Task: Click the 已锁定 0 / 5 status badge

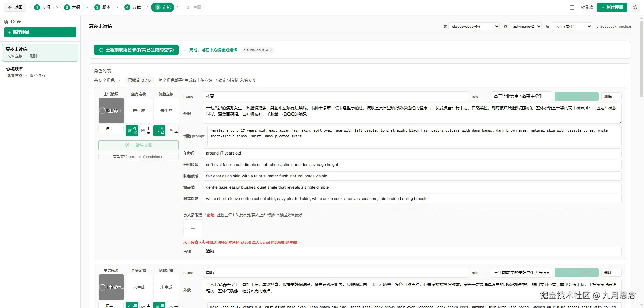Action: 139,80
